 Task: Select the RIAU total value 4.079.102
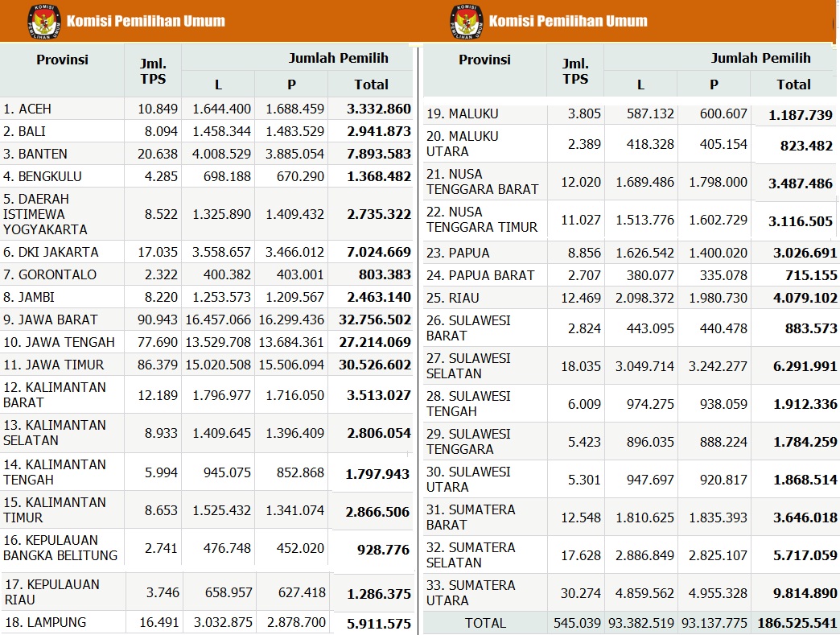(x=793, y=298)
